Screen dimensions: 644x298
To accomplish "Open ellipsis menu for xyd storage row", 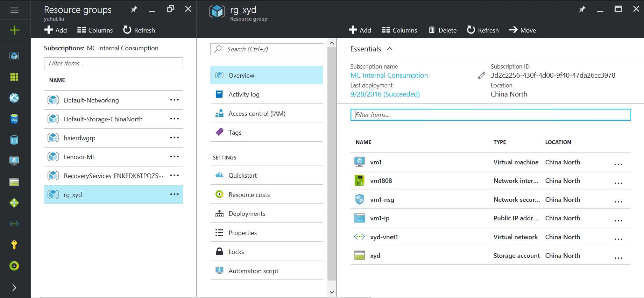I will [x=618, y=258].
